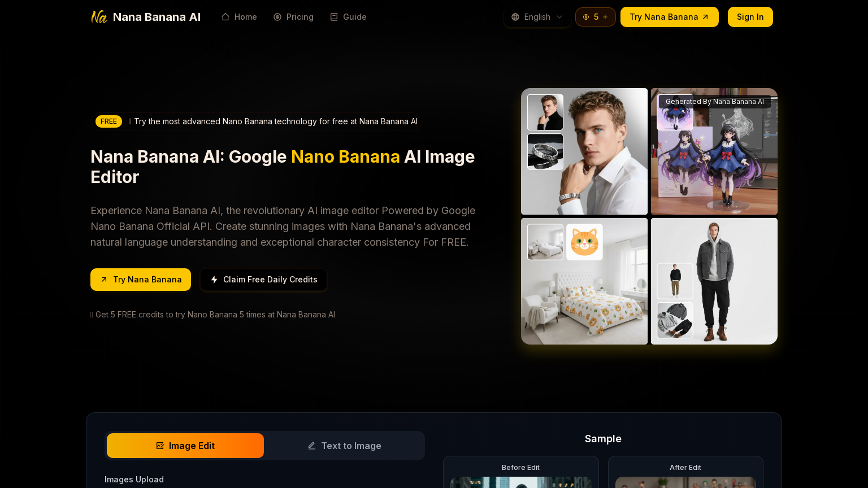Click the Home icon in the navigation bar
The width and height of the screenshot is (868, 488).
[225, 17]
